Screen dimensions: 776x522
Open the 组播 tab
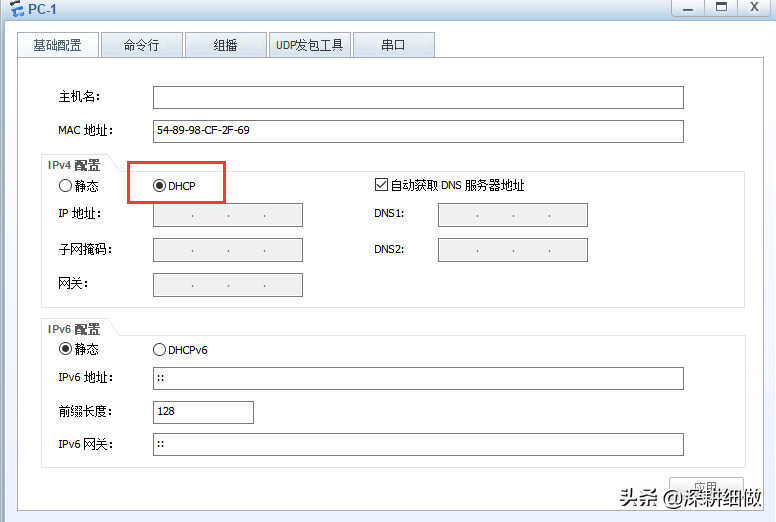coord(226,45)
